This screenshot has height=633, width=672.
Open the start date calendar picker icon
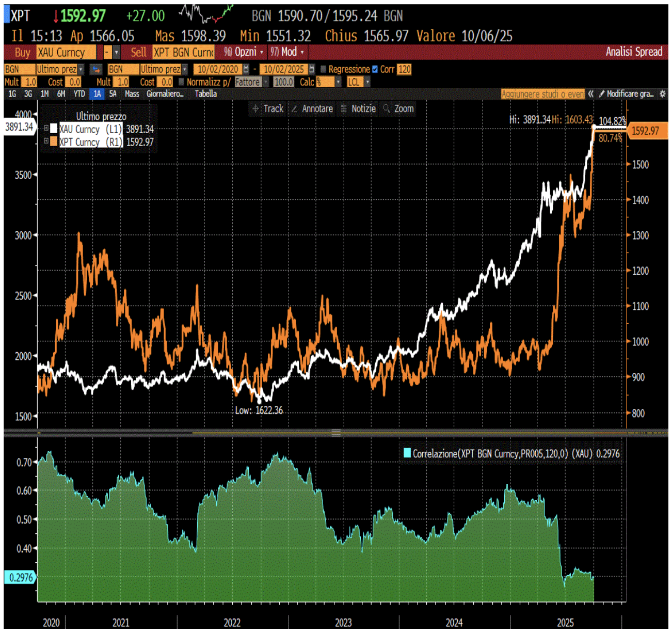246,69
